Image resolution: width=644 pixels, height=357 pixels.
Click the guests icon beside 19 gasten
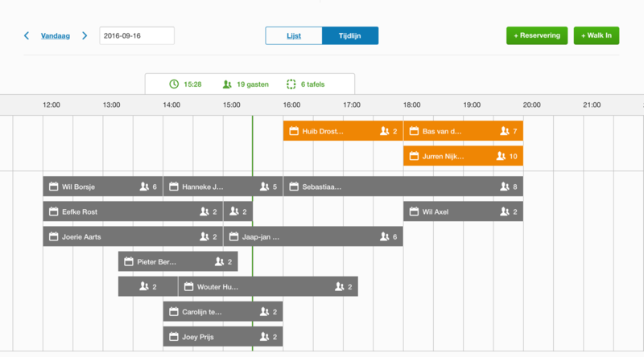(x=228, y=84)
